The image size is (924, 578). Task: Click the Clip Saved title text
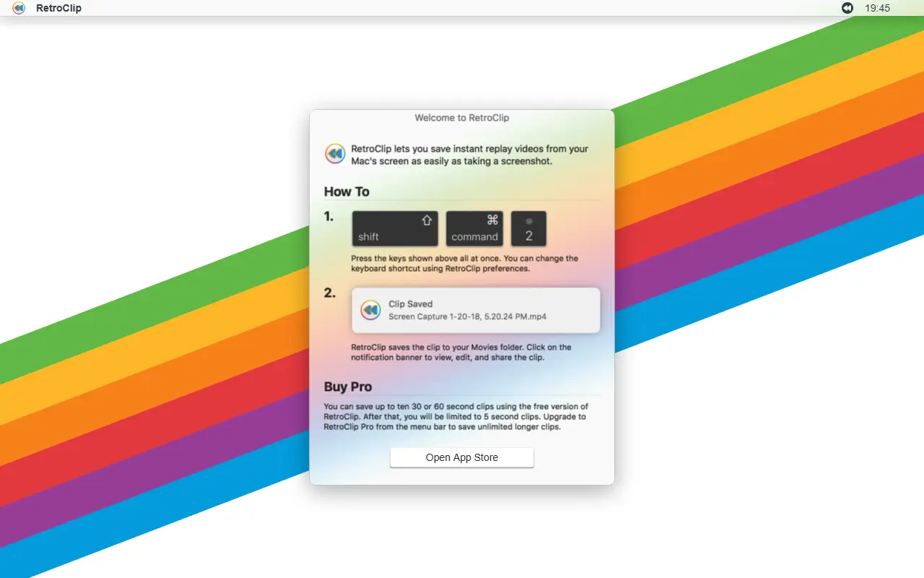click(x=411, y=304)
